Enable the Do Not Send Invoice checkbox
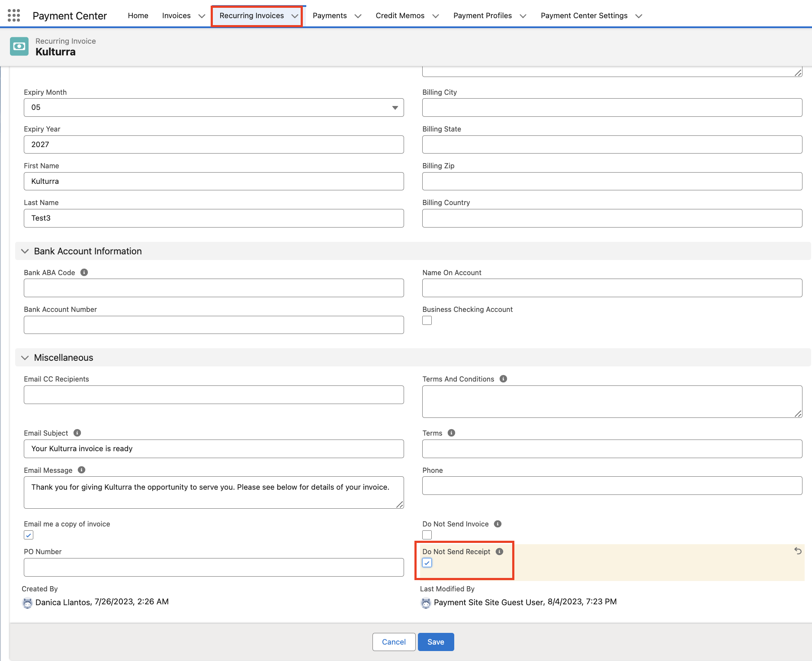 [427, 535]
